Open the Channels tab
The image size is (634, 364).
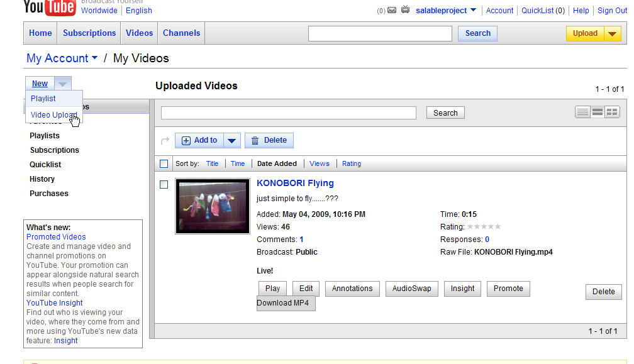182,33
